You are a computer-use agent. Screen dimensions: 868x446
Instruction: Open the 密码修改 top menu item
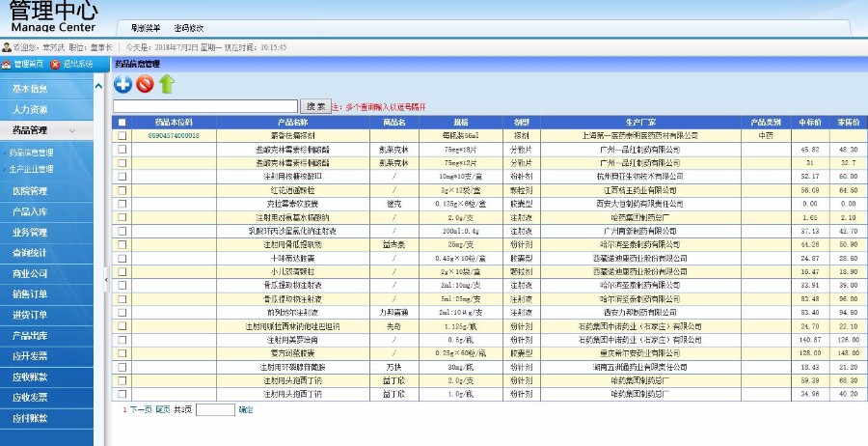[x=189, y=28]
